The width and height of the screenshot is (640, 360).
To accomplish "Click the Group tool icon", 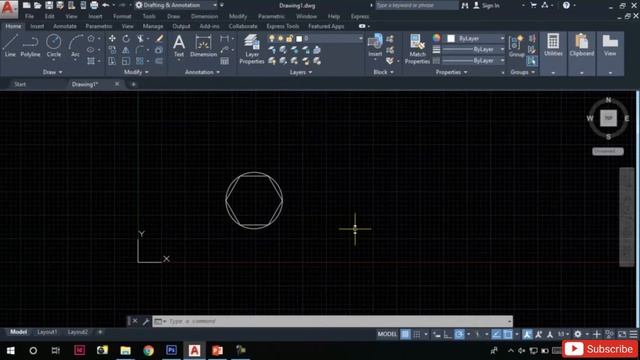I will click(x=516, y=46).
